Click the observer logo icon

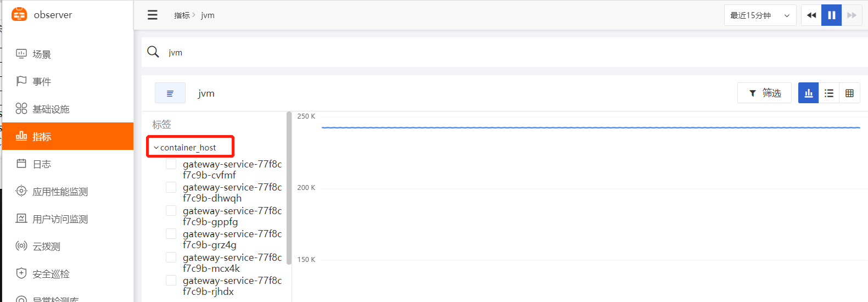[x=19, y=15]
